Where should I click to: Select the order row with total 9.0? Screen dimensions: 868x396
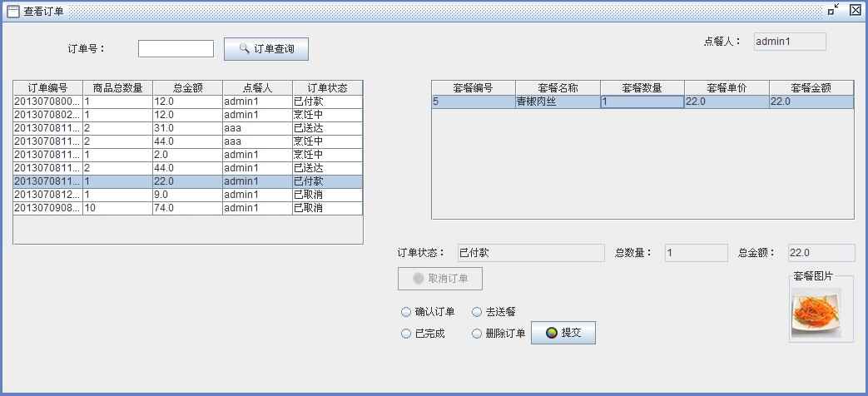(x=187, y=195)
